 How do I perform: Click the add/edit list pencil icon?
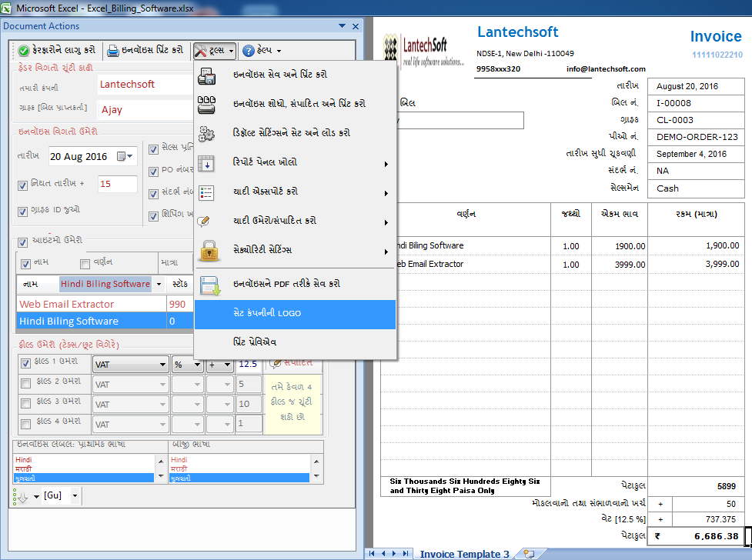[x=204, y=221]
